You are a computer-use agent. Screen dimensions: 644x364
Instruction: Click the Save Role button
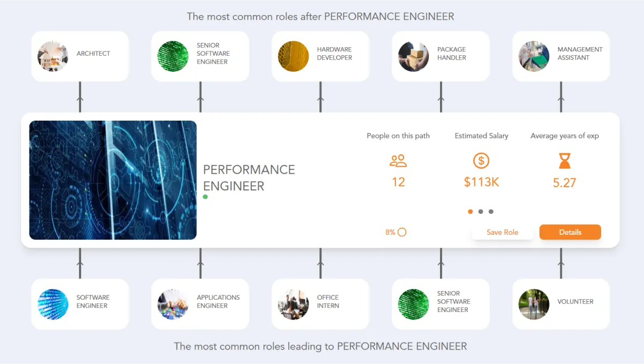pyautogui.click(x=502, y=232)
